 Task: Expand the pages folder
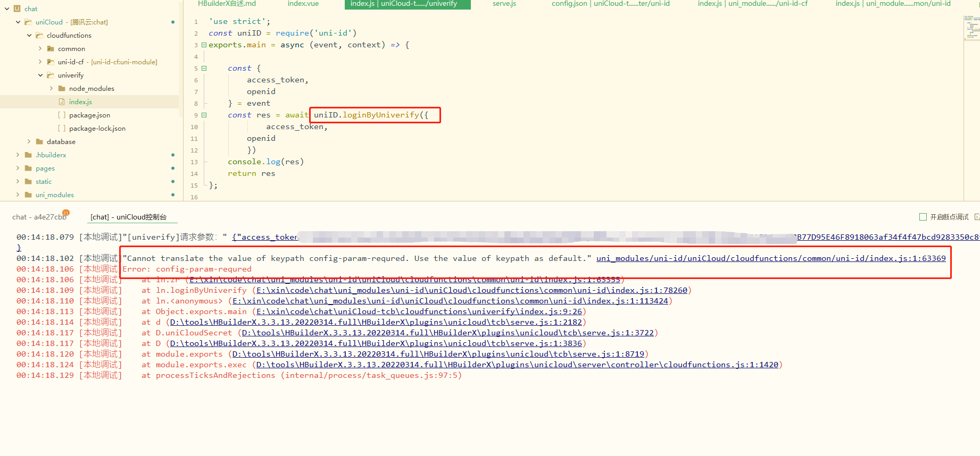[x=18, y=168]
